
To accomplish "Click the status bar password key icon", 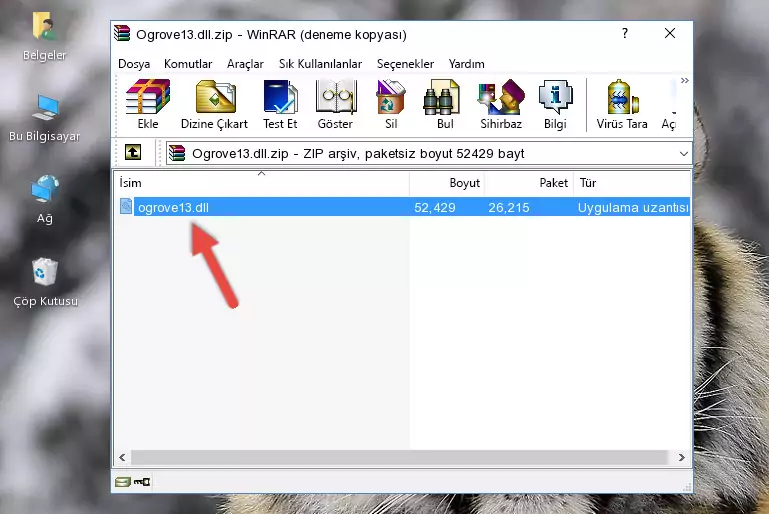I will (142, 482).
